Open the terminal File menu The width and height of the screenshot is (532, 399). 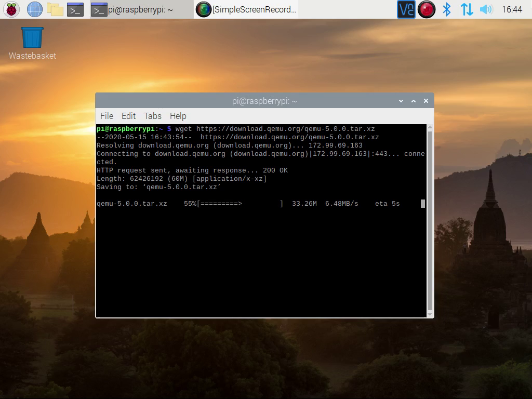pyautogui.click(x=107, y=116)
